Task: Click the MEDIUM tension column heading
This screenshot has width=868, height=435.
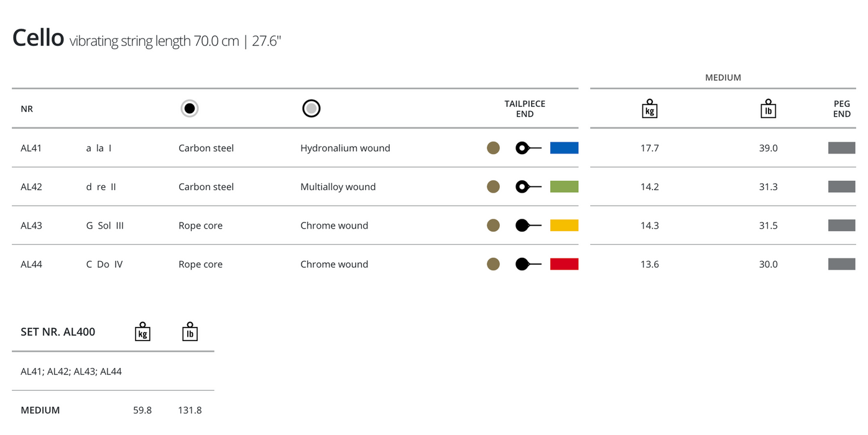Action: coord(723,78)
